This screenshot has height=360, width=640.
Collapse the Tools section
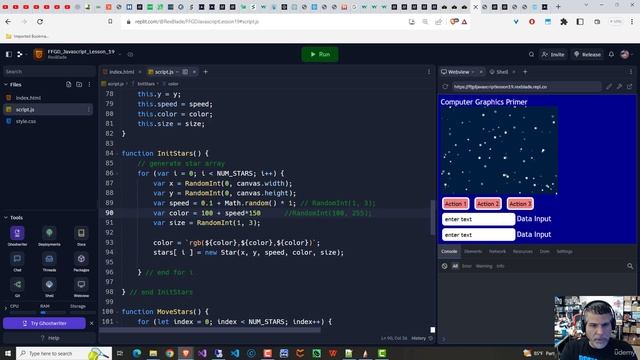click(6, 218)
